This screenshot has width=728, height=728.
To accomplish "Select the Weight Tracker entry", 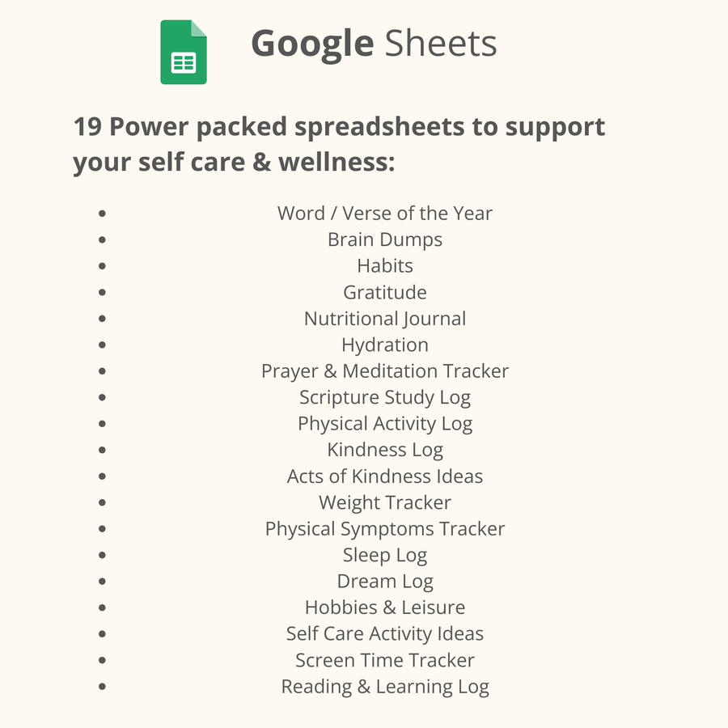I will (x=384, y=503).
